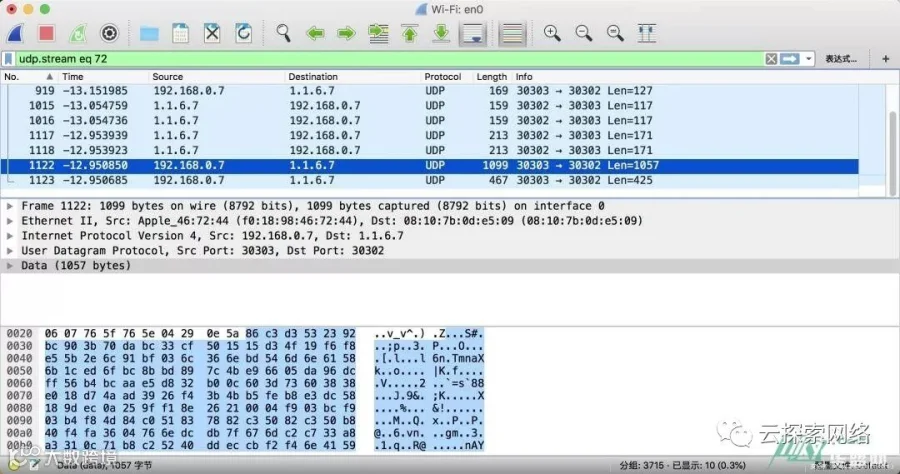Edit the display filter udp.stream eq 72

[x=390, y=59]
